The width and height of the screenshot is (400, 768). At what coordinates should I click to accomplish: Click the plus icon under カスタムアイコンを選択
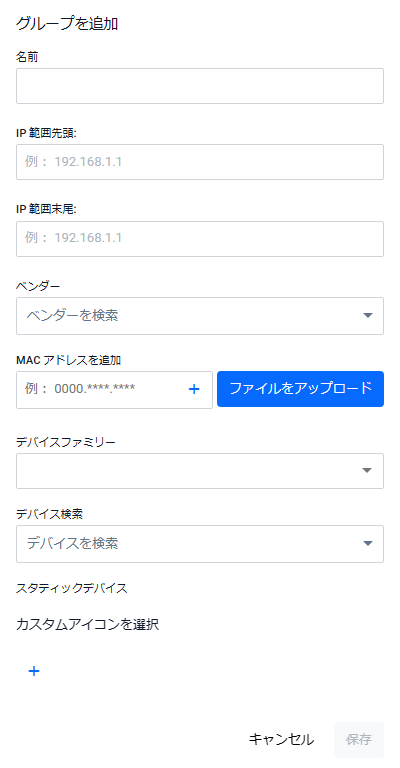(34, 671)
